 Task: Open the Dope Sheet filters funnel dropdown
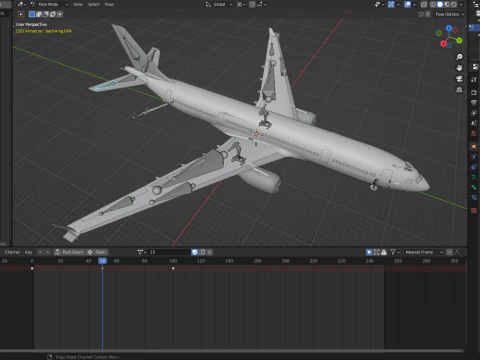click(395, 252)
